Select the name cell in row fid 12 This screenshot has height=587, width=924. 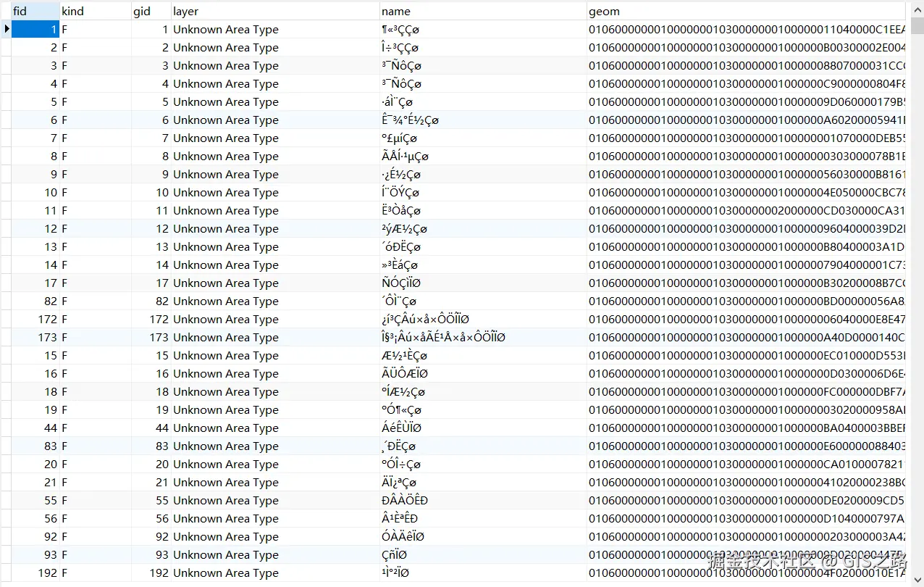pyautogui.click(x=483, y=228)
